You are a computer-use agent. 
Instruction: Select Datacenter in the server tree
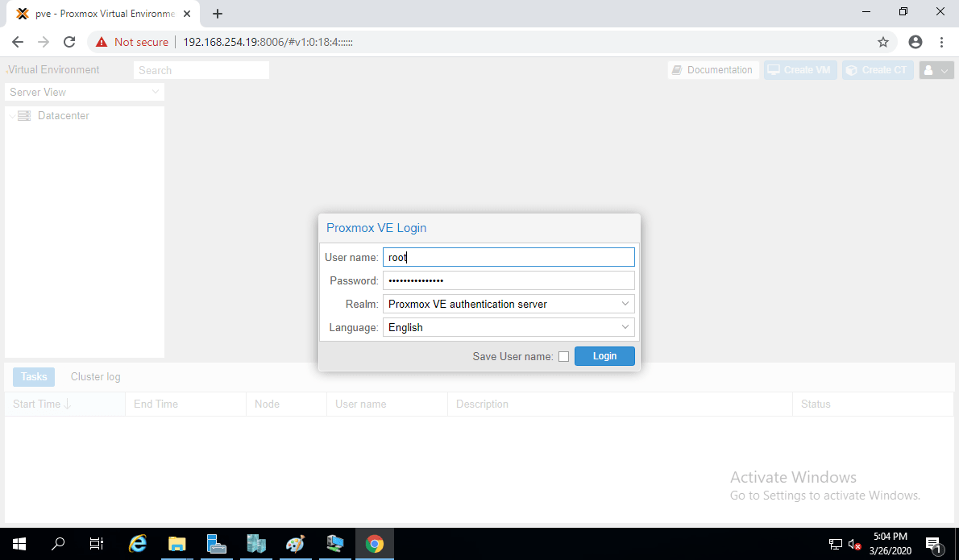click(x=64, y=115)
